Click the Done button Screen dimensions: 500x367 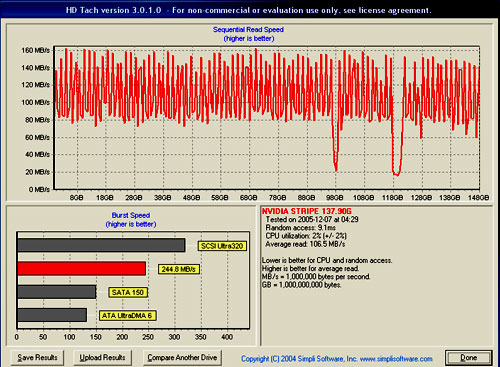coord(469,358)
